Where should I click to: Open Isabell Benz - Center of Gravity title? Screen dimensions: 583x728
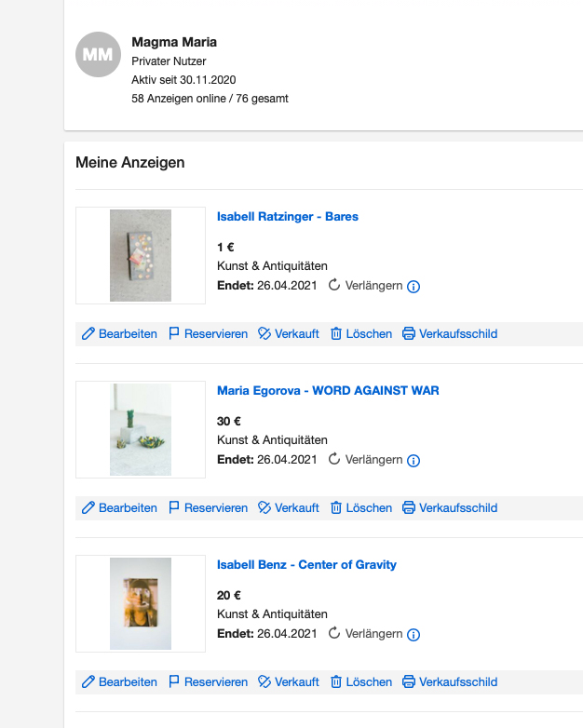306,565
